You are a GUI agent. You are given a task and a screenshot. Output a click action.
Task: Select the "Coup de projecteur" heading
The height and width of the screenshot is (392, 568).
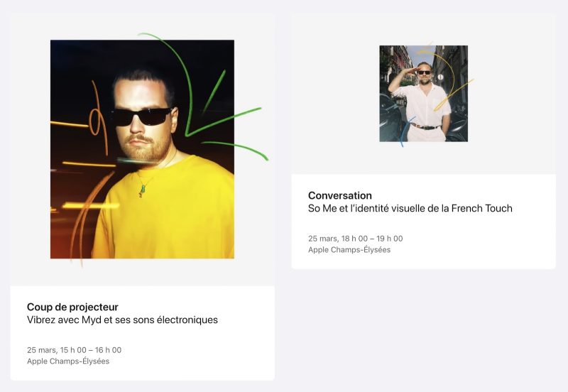click(x=72, y=307)
